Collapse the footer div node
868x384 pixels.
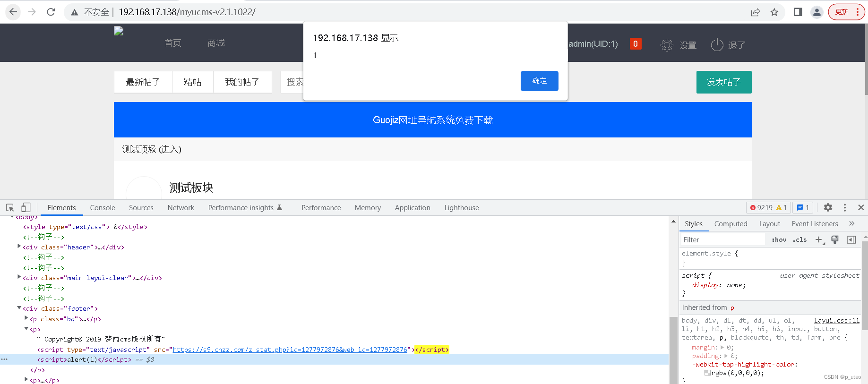(19, 307)
